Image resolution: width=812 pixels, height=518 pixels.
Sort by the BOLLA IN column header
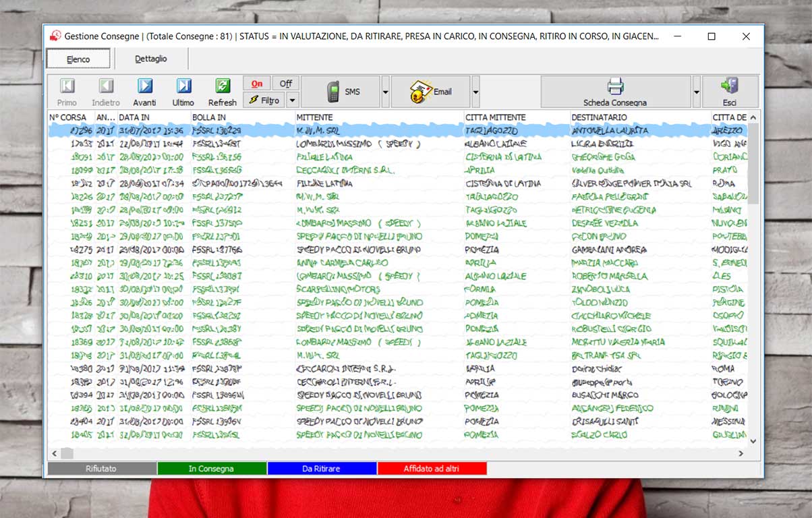tap(242, 117)
